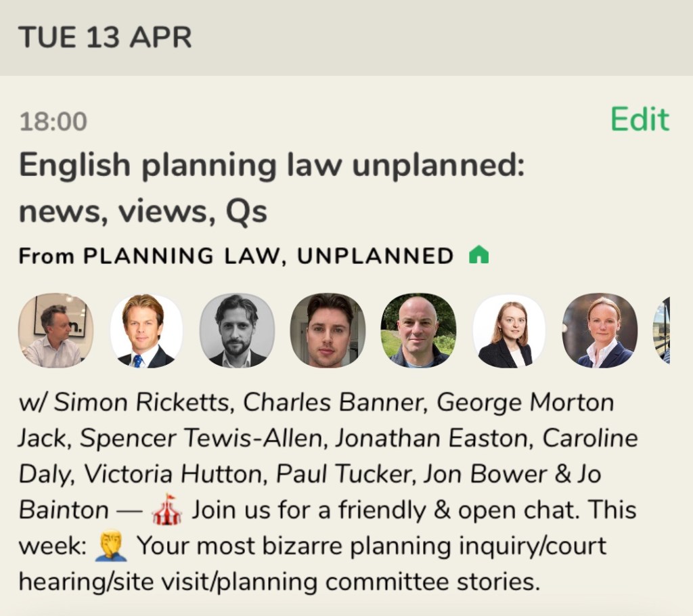Click the circus tent emoji
The height and width of the screenshot is (616, 693).
167,510
